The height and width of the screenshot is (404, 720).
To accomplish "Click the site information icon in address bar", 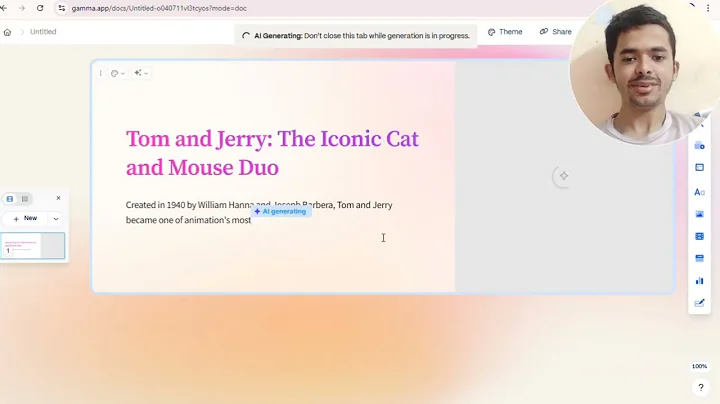I will click(62, 8).
